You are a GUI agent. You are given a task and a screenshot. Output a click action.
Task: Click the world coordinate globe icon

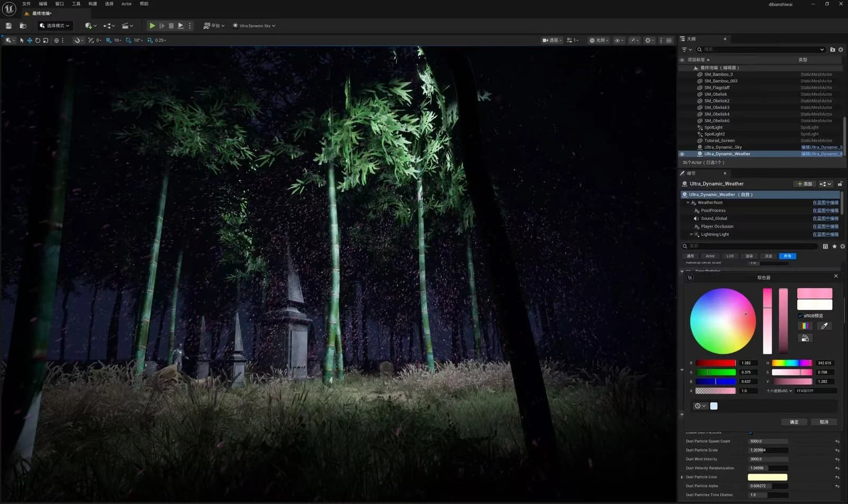click(x=56, y=40)
